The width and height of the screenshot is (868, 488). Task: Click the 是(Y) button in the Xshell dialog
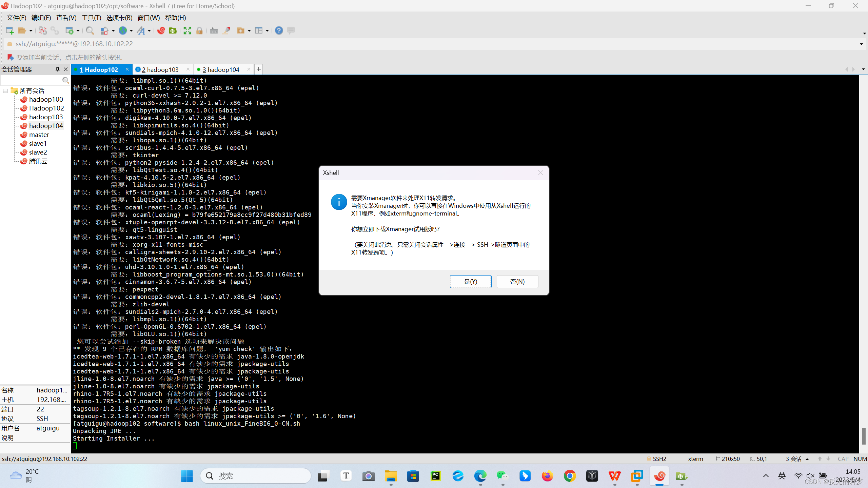tap(471, 281)
